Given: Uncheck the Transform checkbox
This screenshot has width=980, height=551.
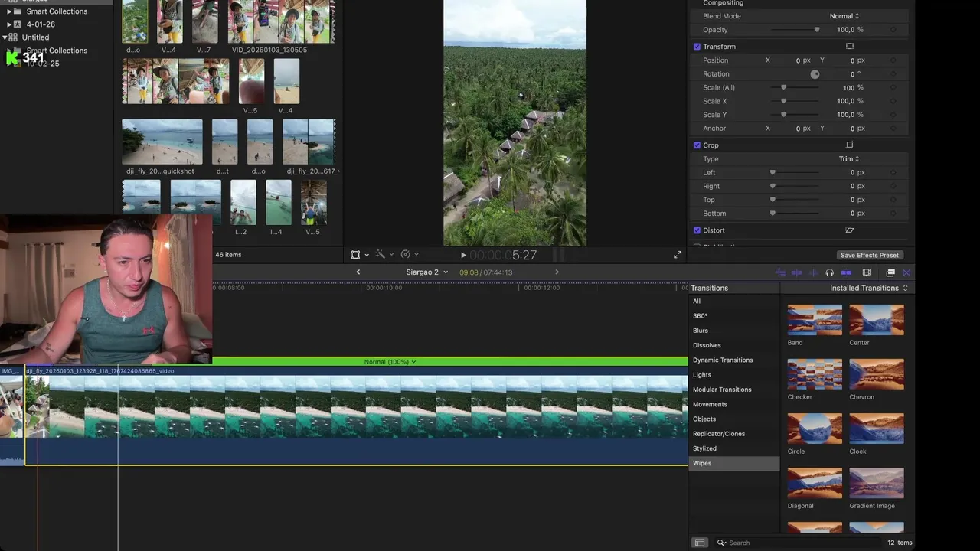Looking at the screenshot, I should [697, 47].
